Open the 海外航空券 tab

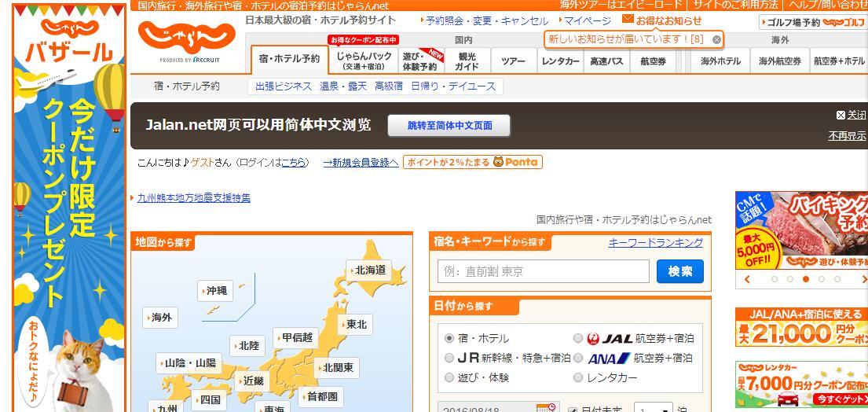780,61
